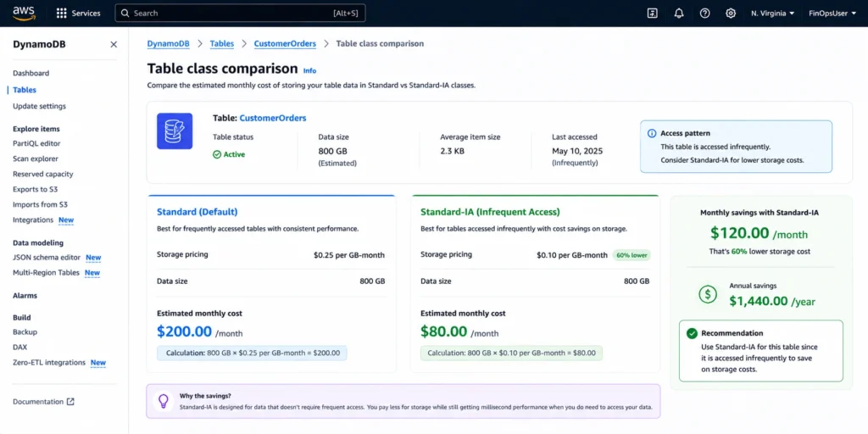Click the New badge beside JSON schema editor
The image size is (868, 434).
[x=93, y=258]
